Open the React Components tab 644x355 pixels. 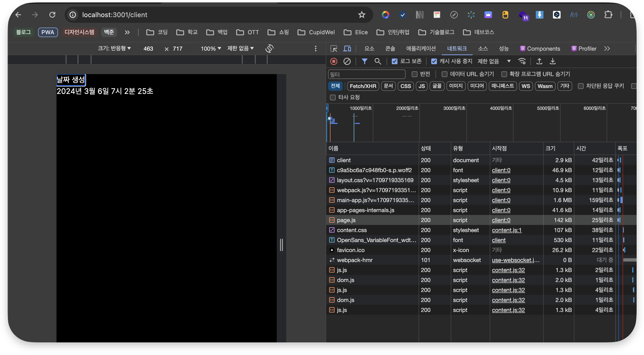coord(540,49)
